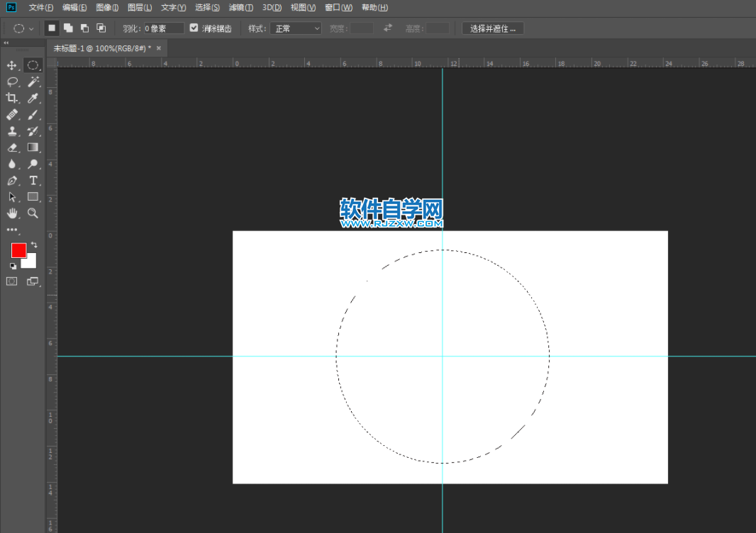The width and height of the screenshot is (756, 533).
Task: Activate the Crop tool
Action: [11, 98]
